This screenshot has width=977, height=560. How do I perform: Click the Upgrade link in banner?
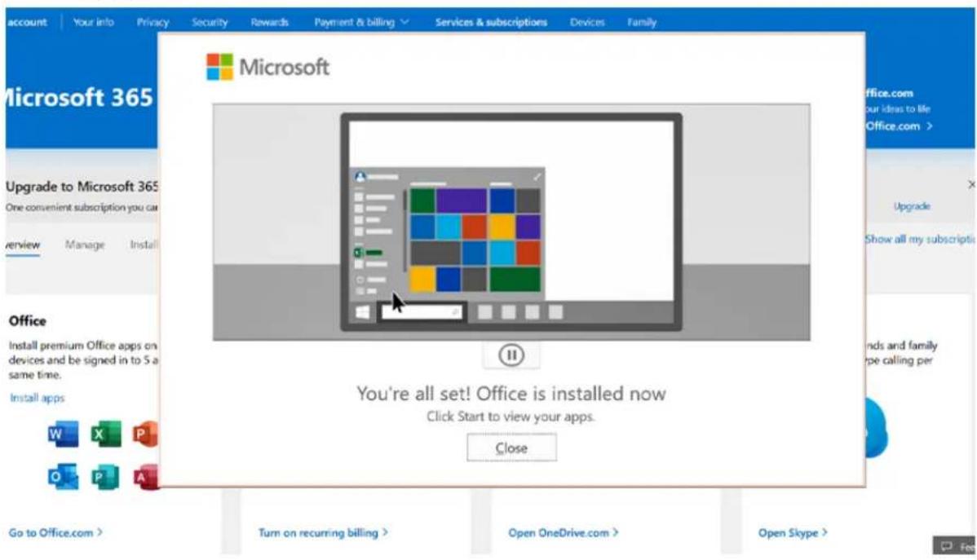point(912,205)
